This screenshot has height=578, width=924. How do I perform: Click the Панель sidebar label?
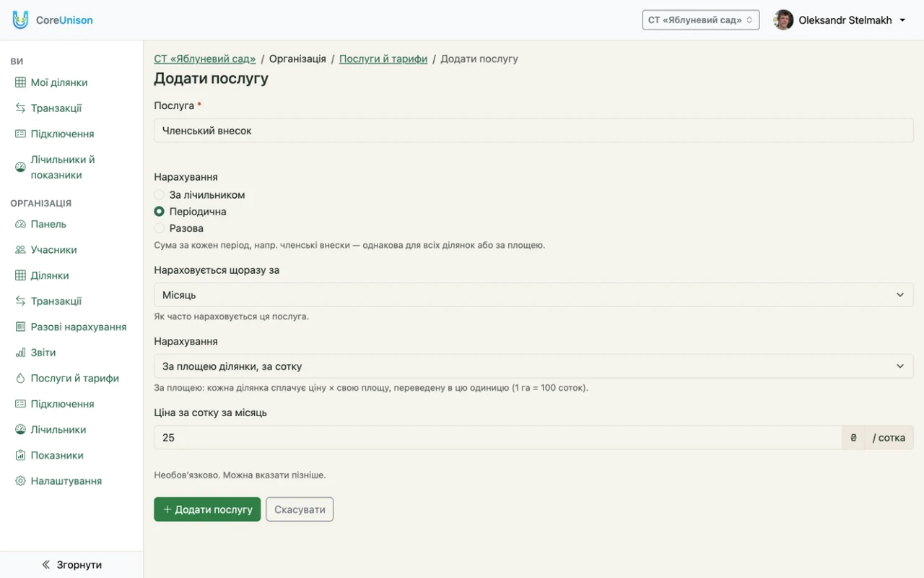pyautogui.click(x=48, y=224)
